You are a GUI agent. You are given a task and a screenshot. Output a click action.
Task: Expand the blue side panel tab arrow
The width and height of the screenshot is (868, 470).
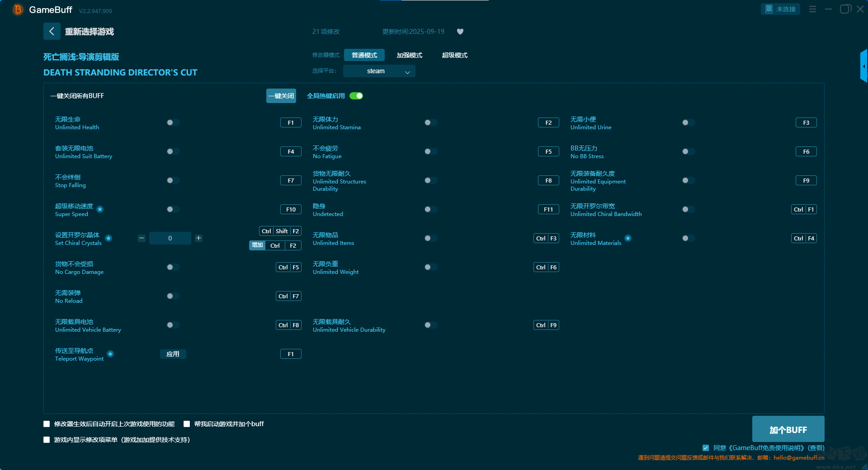coord(863,66)
